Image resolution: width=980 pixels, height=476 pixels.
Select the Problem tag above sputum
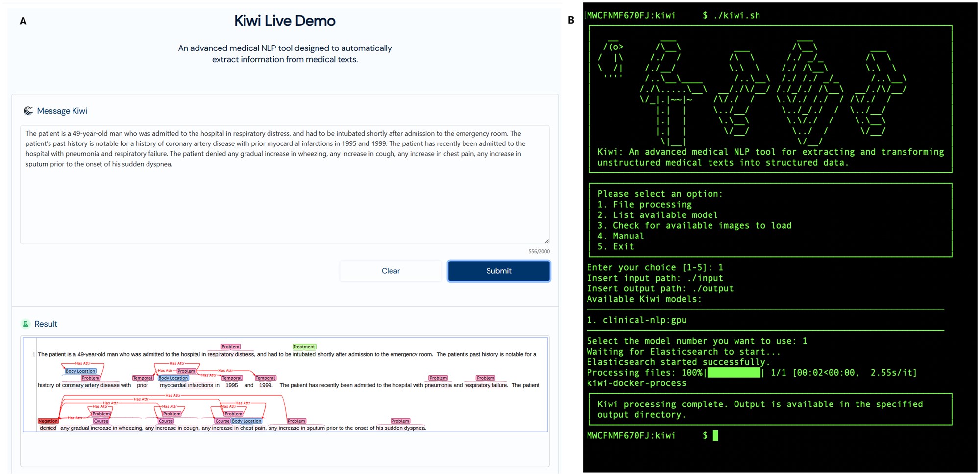(296, 421)
